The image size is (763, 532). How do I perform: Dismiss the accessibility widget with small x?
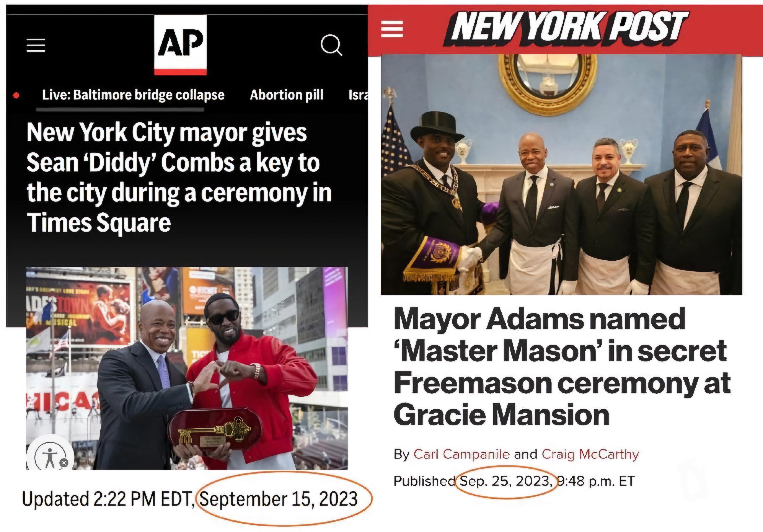64,463
